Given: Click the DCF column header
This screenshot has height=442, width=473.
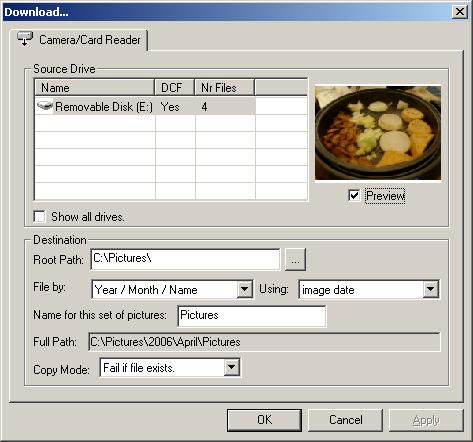Looking at the screenshot, I should pos(175,88).
